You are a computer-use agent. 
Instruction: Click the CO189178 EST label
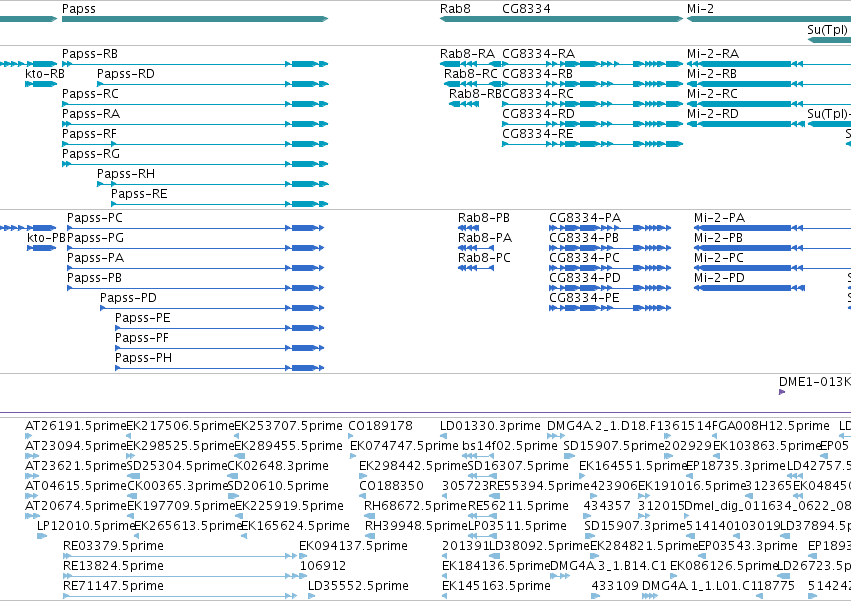click(x=380, y=426)
